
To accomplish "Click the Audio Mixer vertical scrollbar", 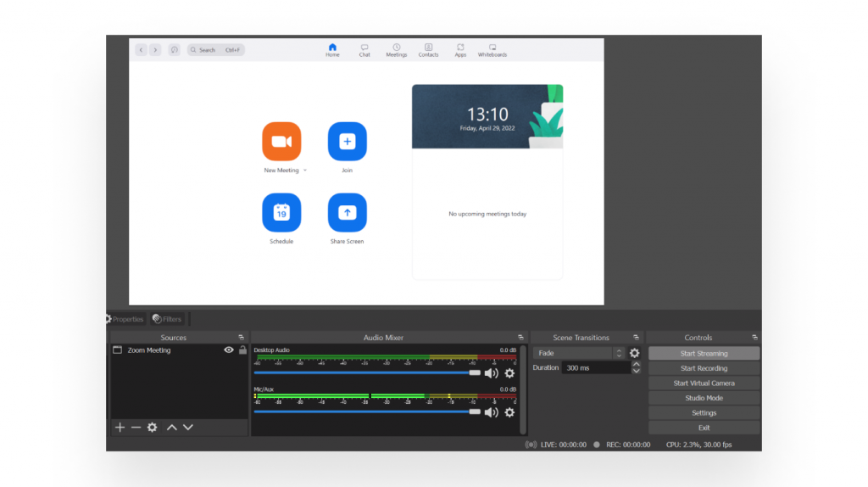I will 523,390.
